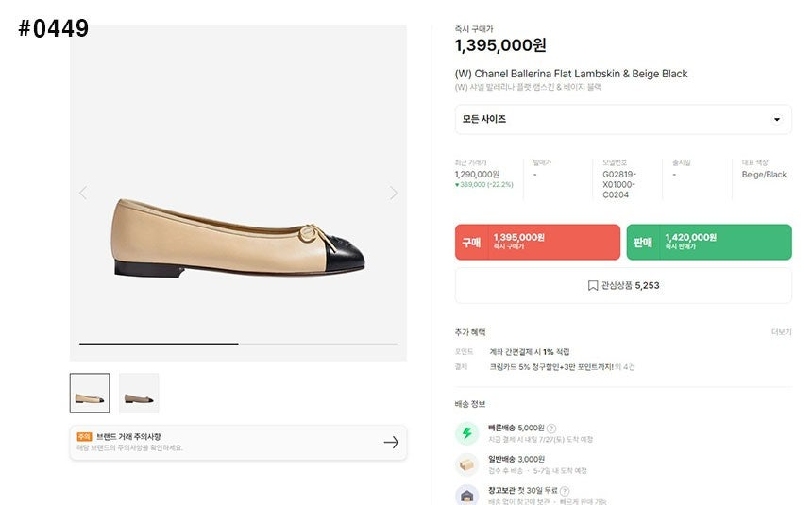Select the first beige shoe thumbnail

[90, 393]
